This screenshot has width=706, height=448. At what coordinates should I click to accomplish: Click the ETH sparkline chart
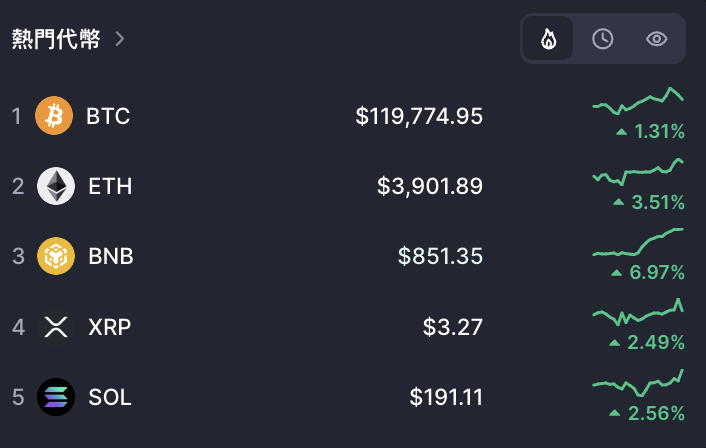pyautogui.click(x=638, y=172)
